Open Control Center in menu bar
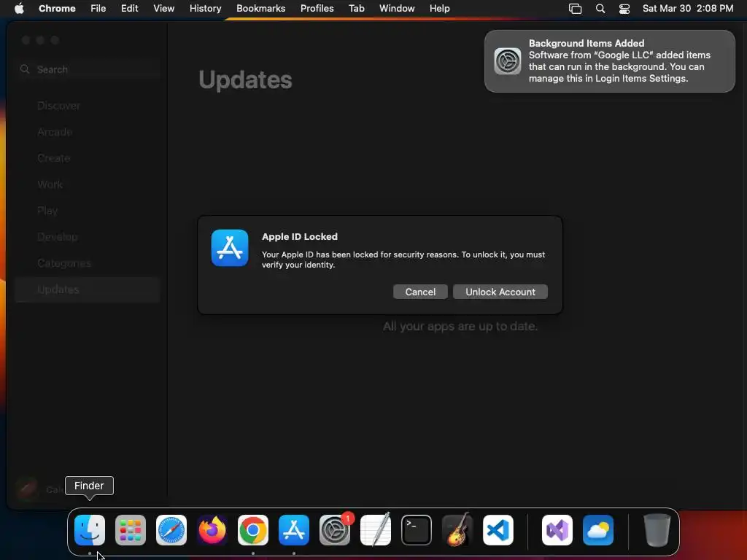747x560 pixels. [624, 8]
